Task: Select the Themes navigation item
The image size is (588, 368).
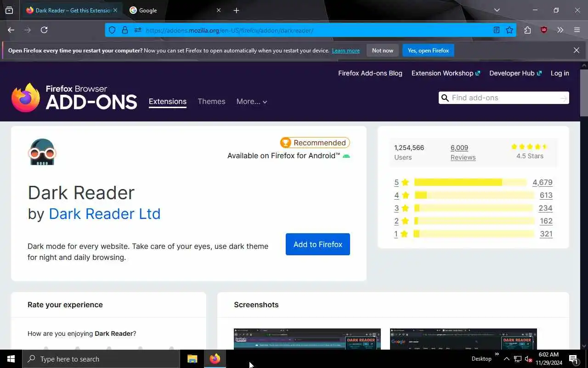Action: pos(211,102)
